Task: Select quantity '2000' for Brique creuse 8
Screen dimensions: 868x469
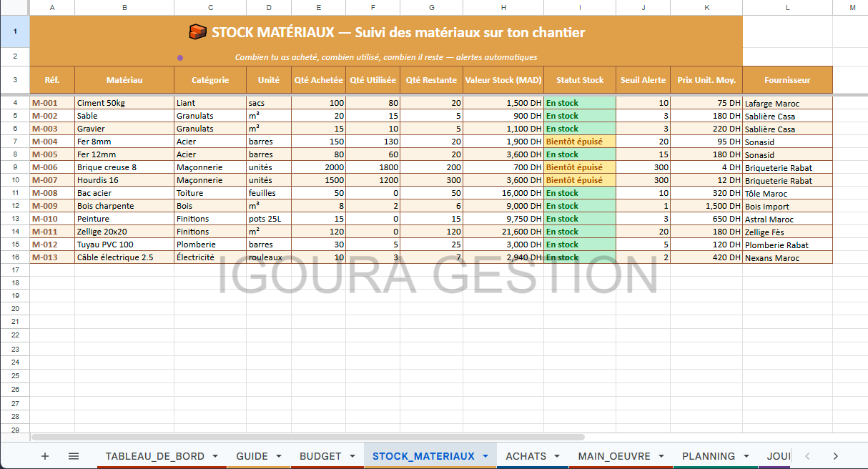Action: pyautogui.click(x=318, y=167)
